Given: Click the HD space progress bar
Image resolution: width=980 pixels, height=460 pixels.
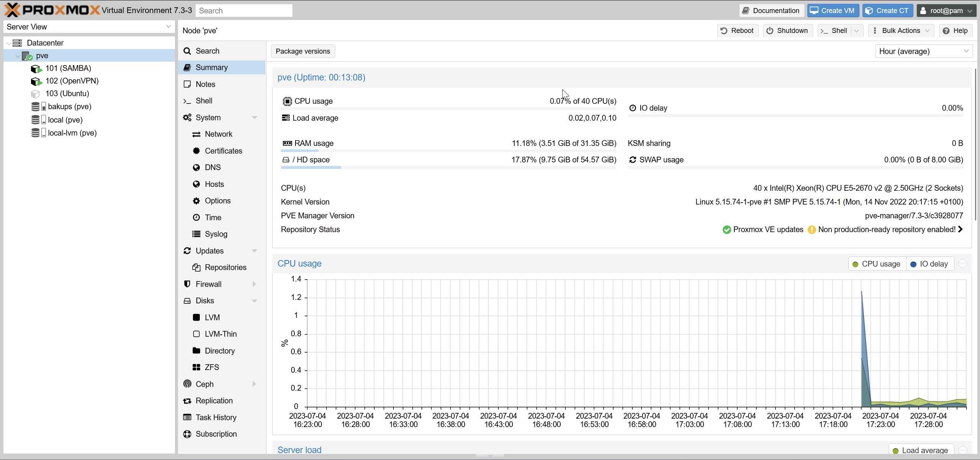Looking at the screenshot, I should pyautogui.click(x=448, y=167).
